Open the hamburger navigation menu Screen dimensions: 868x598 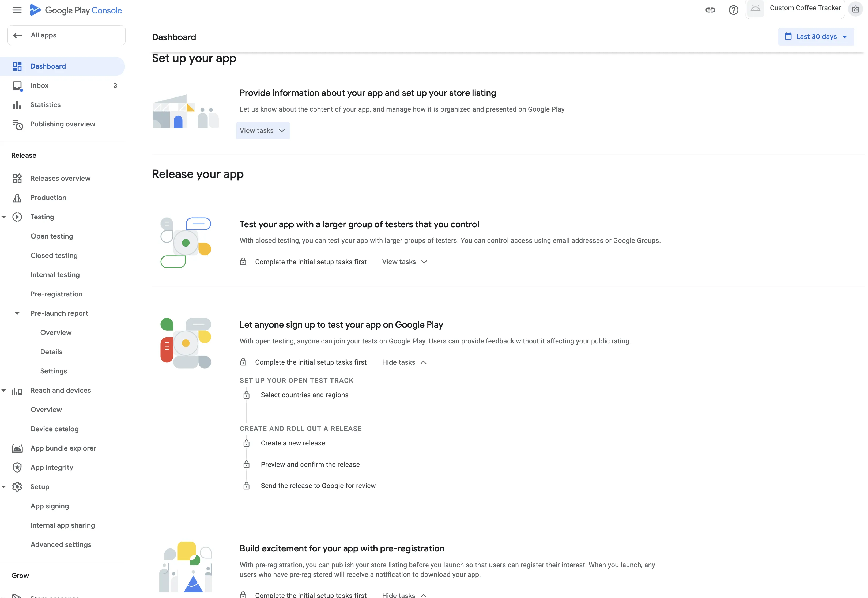point(17,10)
